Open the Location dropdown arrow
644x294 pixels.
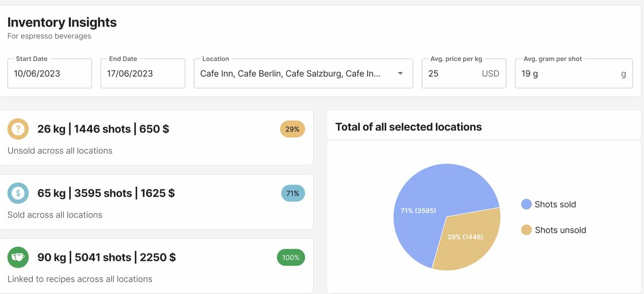pos(400,74)
